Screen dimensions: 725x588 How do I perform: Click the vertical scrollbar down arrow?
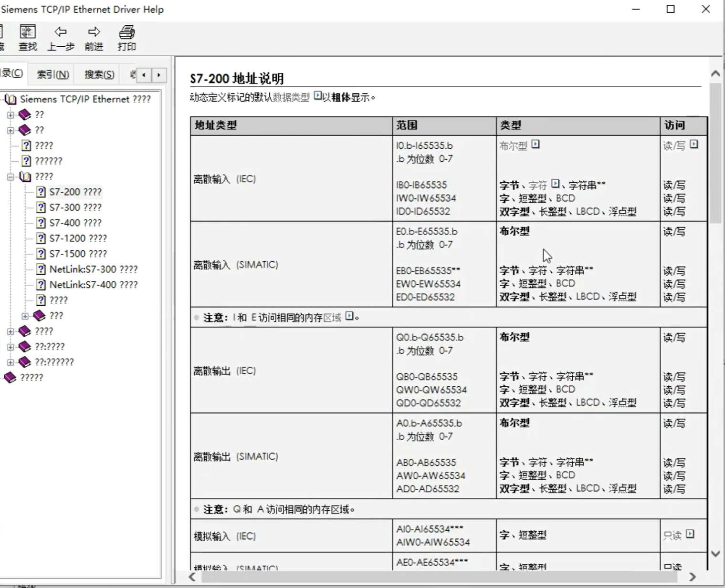click(715, 554)
